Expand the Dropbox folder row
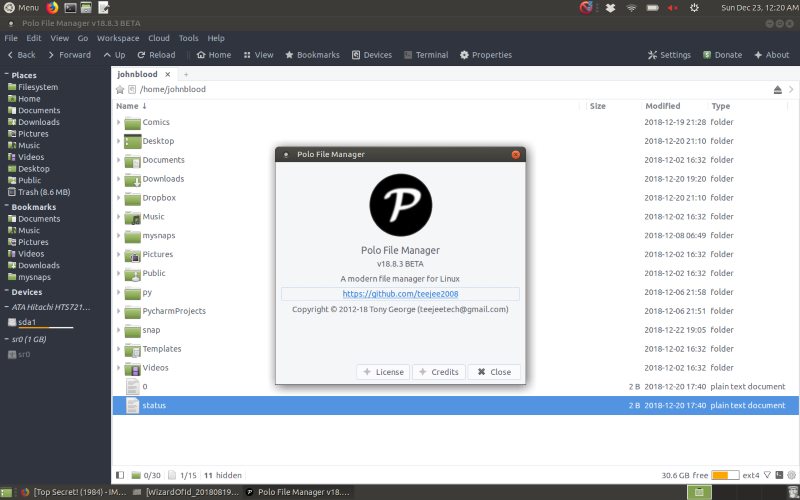The width and height of the screenshot is (800, 500). pos(118,197)
